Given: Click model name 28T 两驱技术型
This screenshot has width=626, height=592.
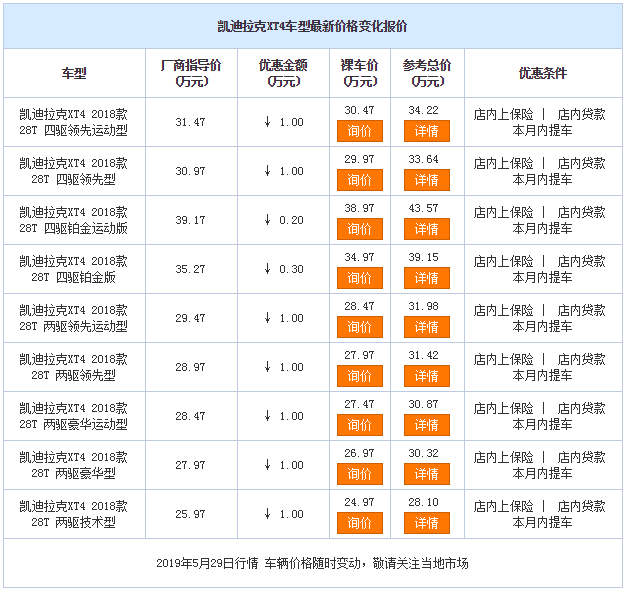Looking at the screenshot, I should click(74, 515).
